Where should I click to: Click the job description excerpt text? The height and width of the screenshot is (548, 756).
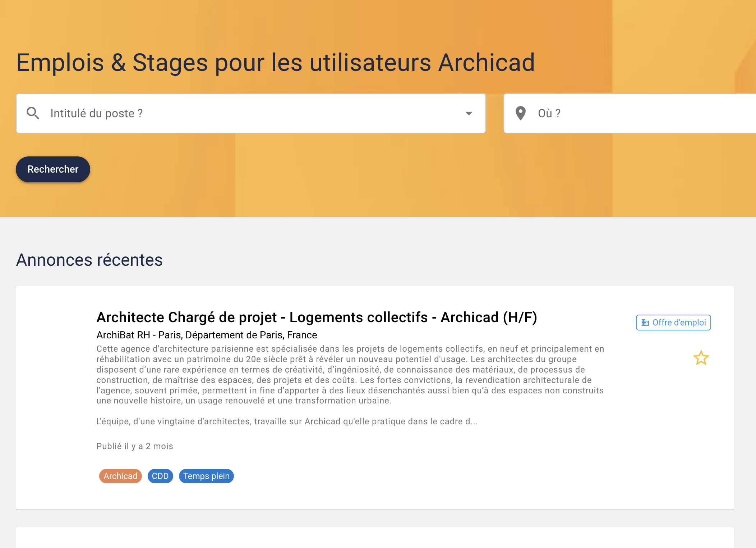click(350, 375)
